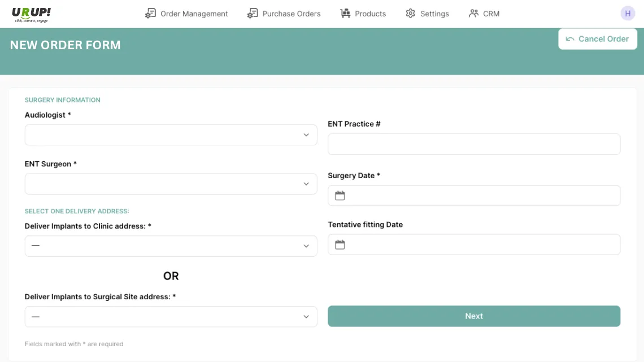This screenshot has width=644, height=362.
Task: Click the Surgery Date calendar icon
Action: (340, 196)
